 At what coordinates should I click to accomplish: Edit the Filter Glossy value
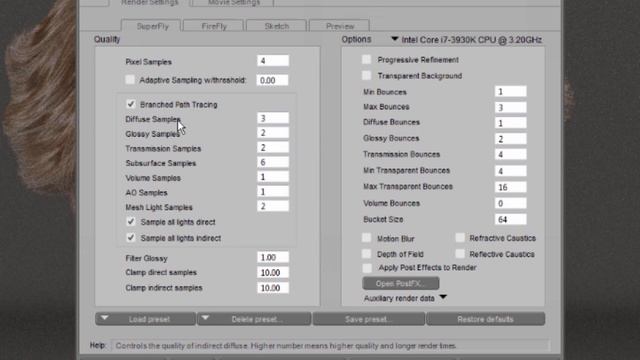coord(273,257)
